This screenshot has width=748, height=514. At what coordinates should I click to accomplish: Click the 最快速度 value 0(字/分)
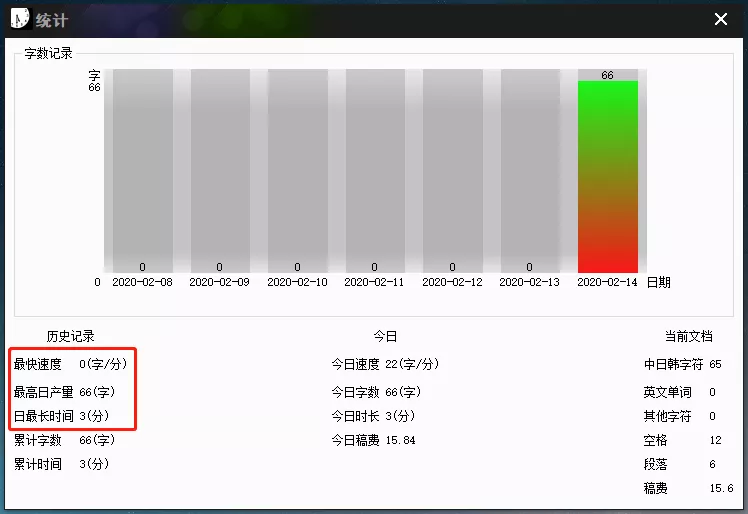point(103,364)
